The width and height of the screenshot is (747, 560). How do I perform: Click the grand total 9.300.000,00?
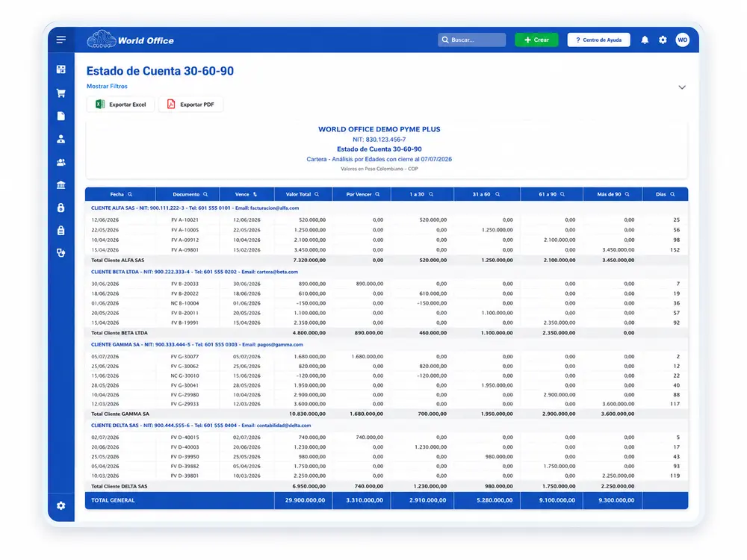tap(616, 500)
